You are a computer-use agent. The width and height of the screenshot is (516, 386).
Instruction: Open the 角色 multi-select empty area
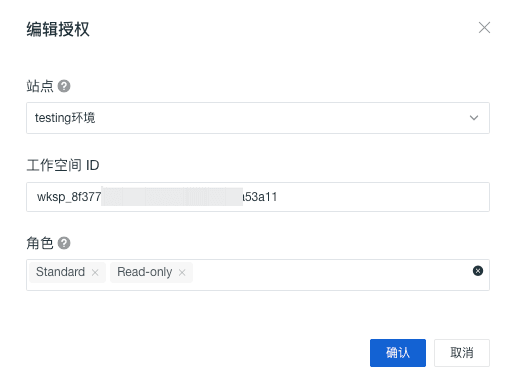tap(330, 275)
